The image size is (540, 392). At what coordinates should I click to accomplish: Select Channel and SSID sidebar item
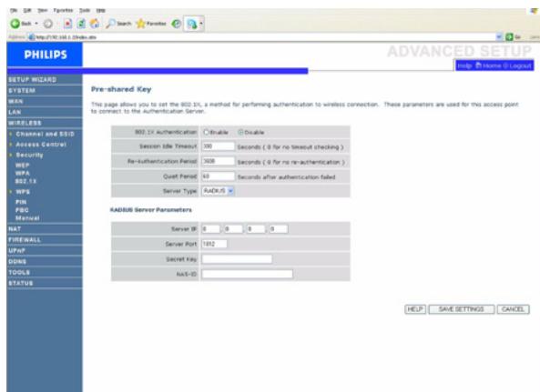[46, 134]
